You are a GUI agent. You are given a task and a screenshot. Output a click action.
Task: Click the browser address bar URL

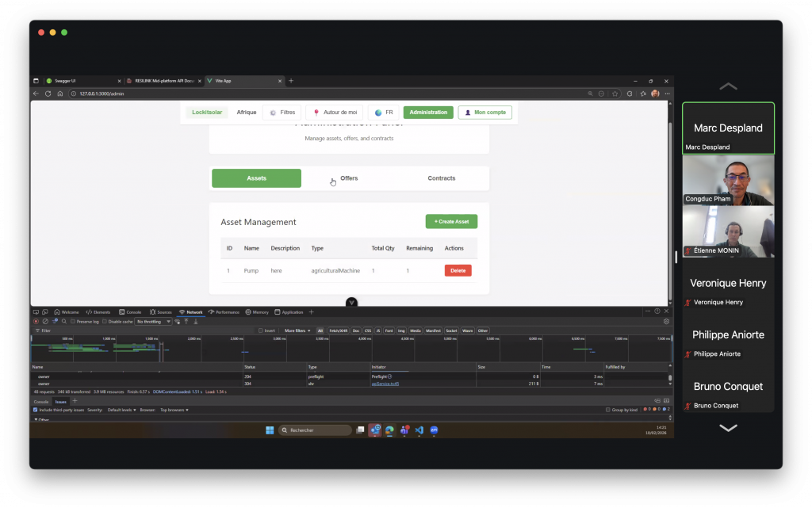pyautogui.click(x=101, y=94)
